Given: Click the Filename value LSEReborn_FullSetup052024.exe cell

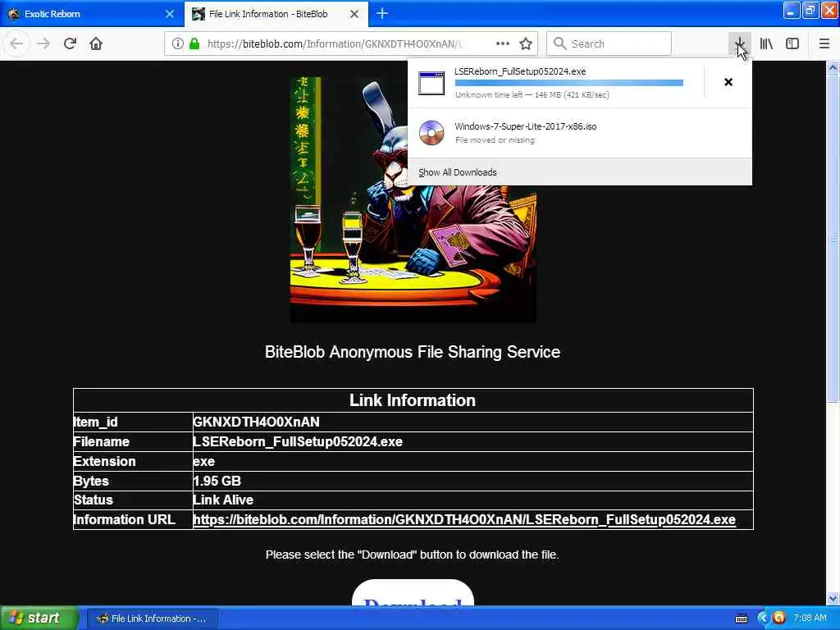Looking at the screenshot, I should click(x=472, y=442).
